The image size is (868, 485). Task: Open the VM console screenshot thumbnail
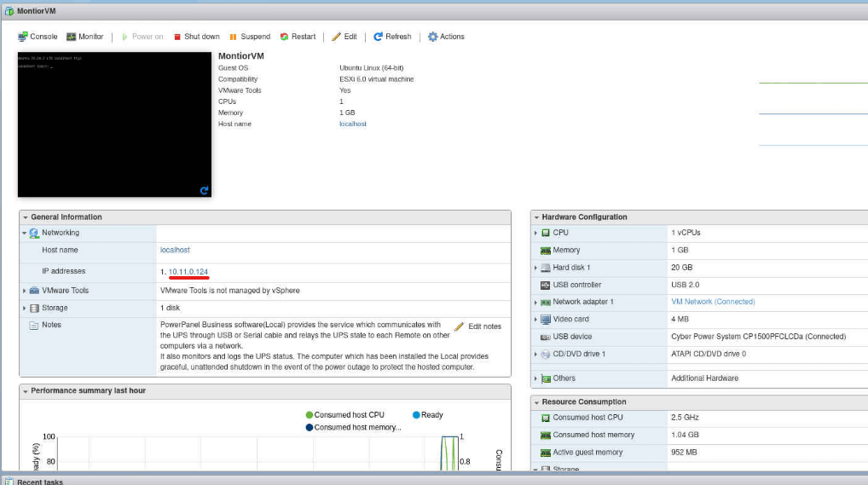tap(114, 124)
